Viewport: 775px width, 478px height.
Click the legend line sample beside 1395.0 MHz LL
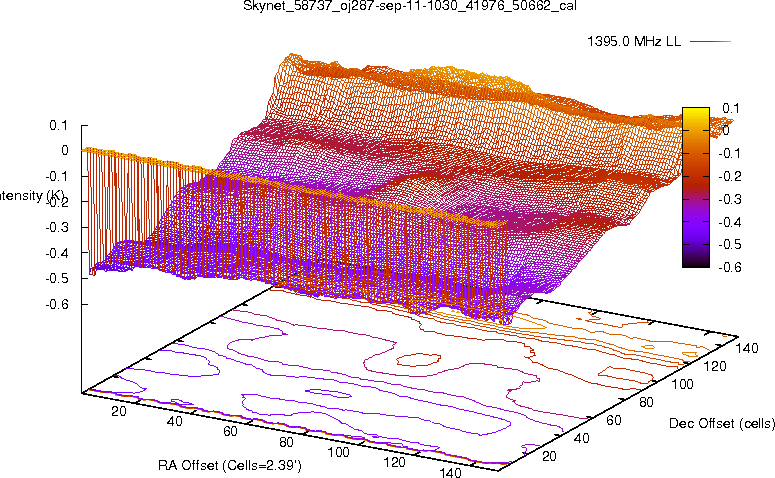point(710,42)
